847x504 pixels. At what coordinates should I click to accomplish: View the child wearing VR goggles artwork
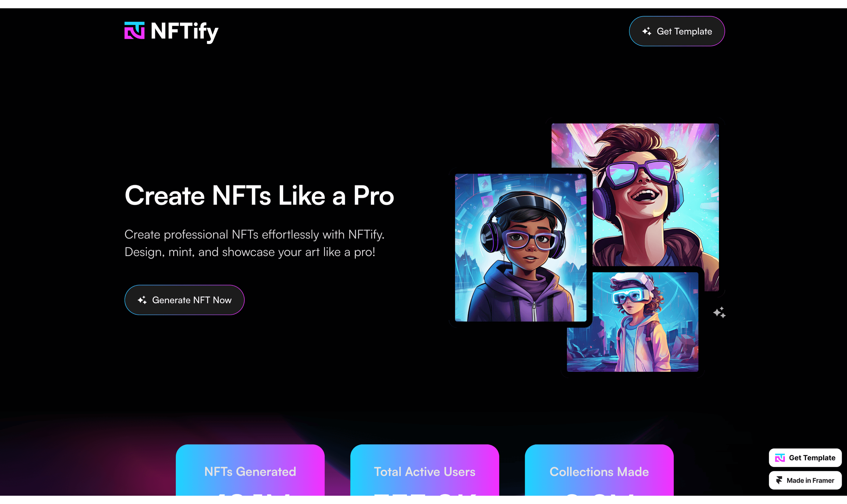(x=633, y=322)
